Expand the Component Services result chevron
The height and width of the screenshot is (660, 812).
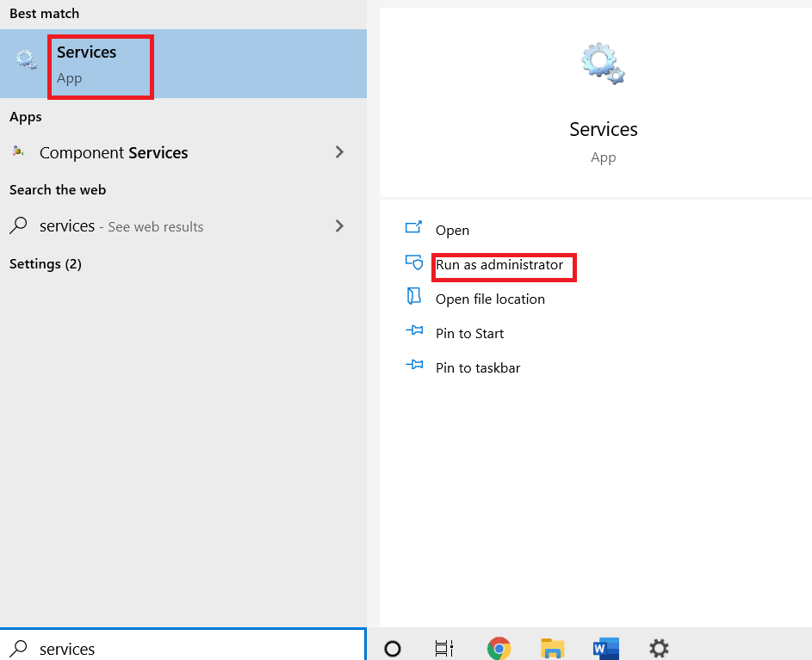[x=338, y=151]
